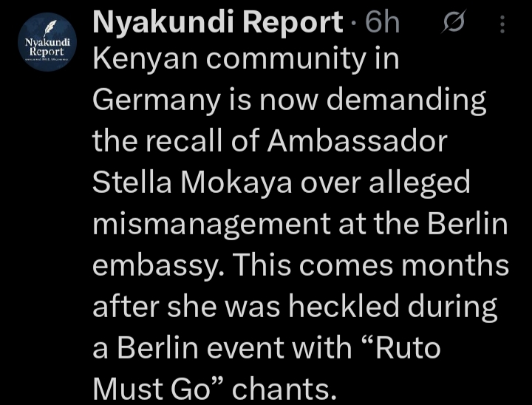The width and height of the screenshot is (532, 405).
Task: Open the Nyakundi Report profile picture
Action: [47, 43]
